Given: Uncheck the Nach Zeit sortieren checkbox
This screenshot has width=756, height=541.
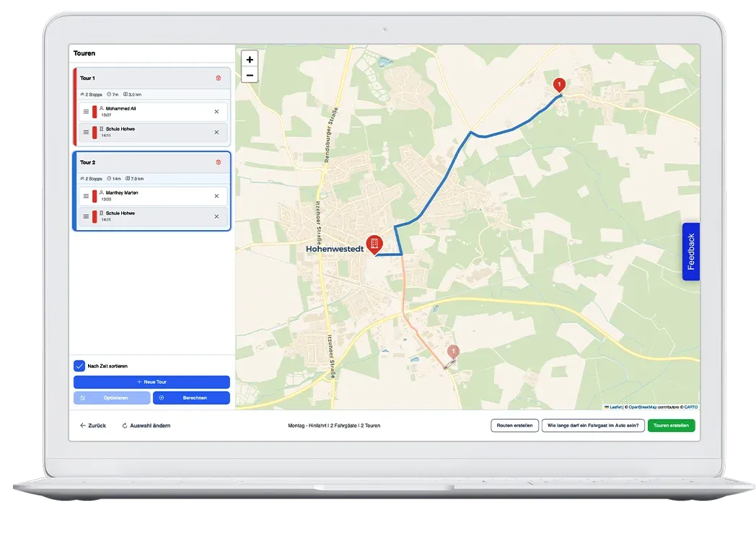Looking at the screenshot, I should click(79, 366).
